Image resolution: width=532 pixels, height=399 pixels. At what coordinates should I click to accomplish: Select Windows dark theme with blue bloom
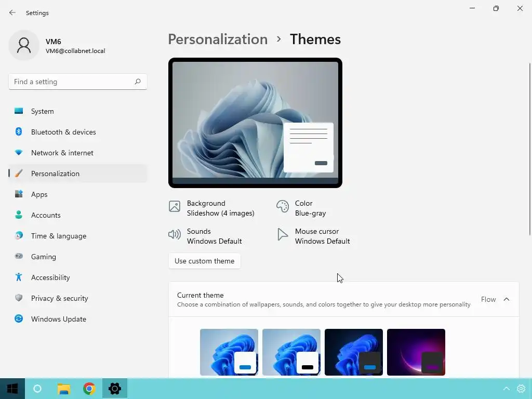(x=354, y=352)
